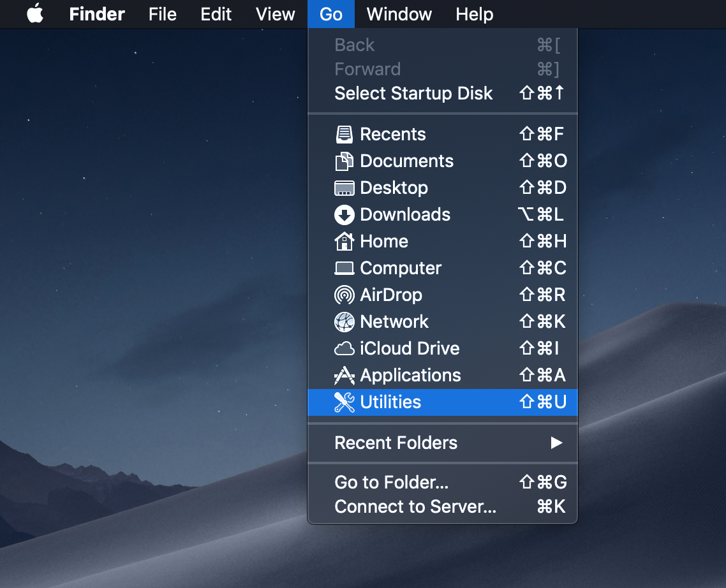
Task: Click the AirDrop radar icon
Action: 344,295
